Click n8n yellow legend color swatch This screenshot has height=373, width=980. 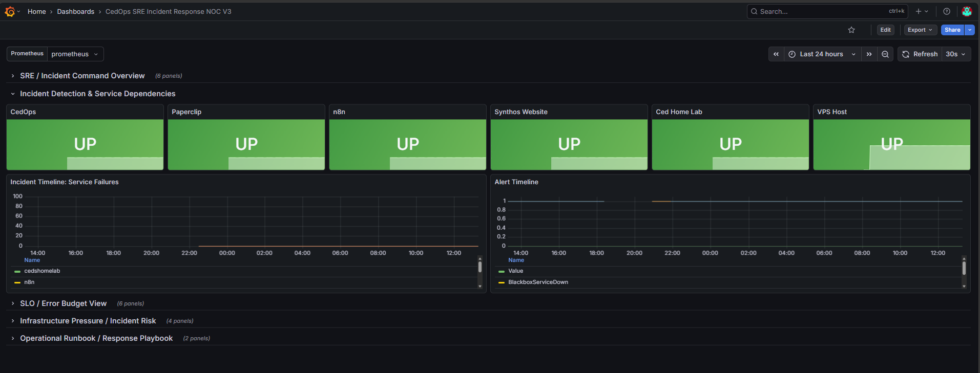point(17,283)
